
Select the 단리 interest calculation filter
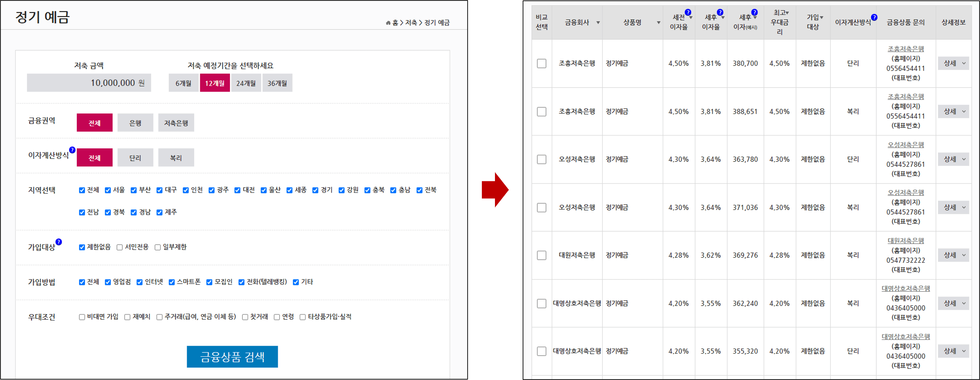tap(135, 157)
